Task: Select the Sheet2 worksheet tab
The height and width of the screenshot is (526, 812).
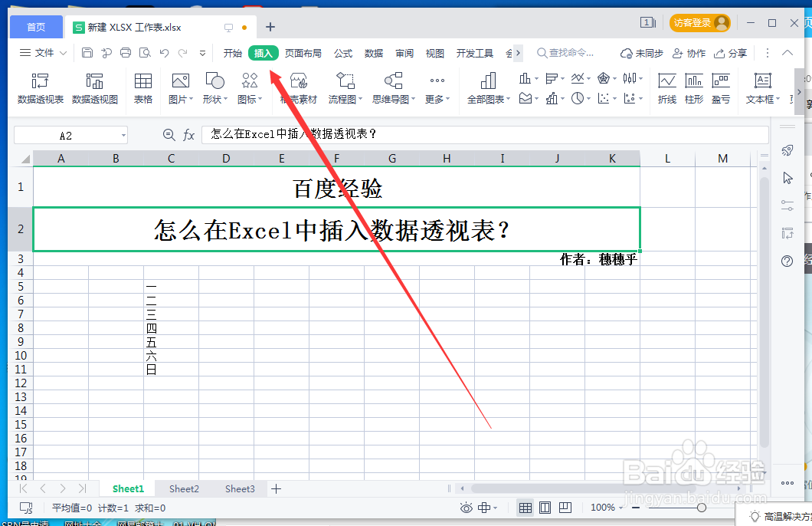Action: [184, 488]
